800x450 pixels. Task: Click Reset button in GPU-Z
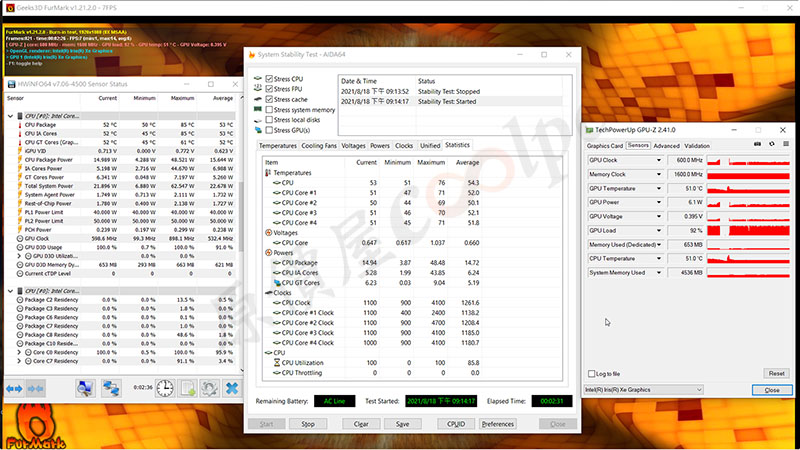point(777,373)
